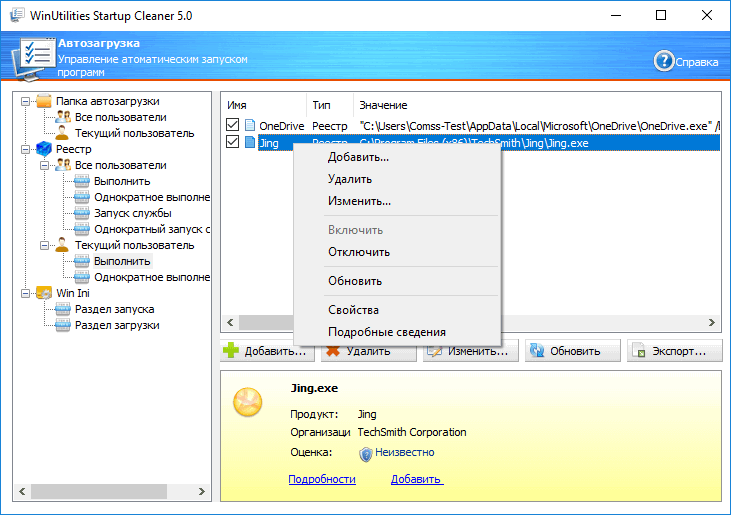The height and width of the screenshot is (515, 731).
Task: Collapse the Win Ini tree node
Action: [x=26, y=294]
